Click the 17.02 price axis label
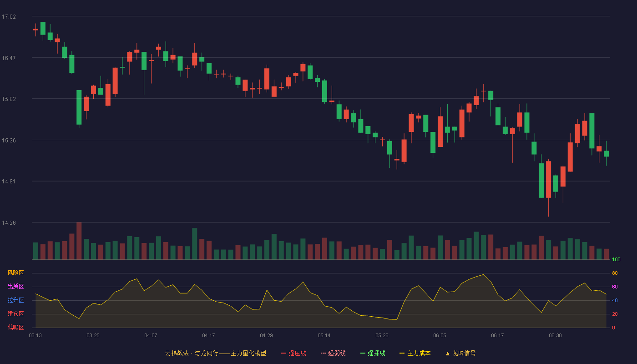Image resolution: width=637 pixels, height=364 pixels. point(9,17)
